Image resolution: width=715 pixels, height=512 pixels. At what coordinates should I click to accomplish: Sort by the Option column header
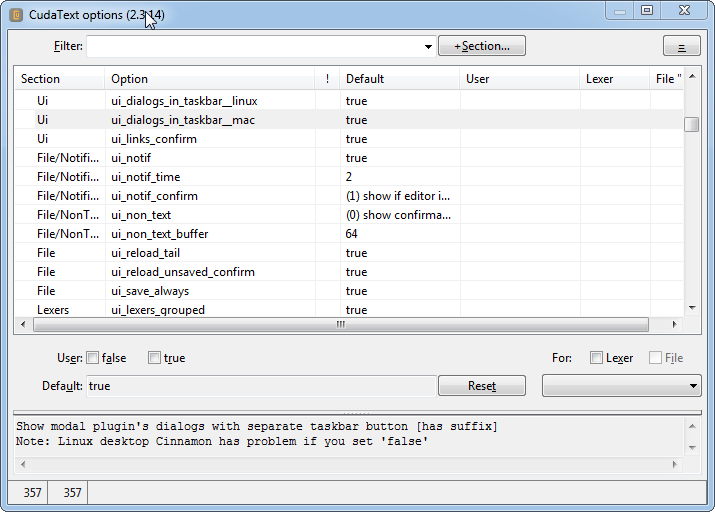coord(210,79)
